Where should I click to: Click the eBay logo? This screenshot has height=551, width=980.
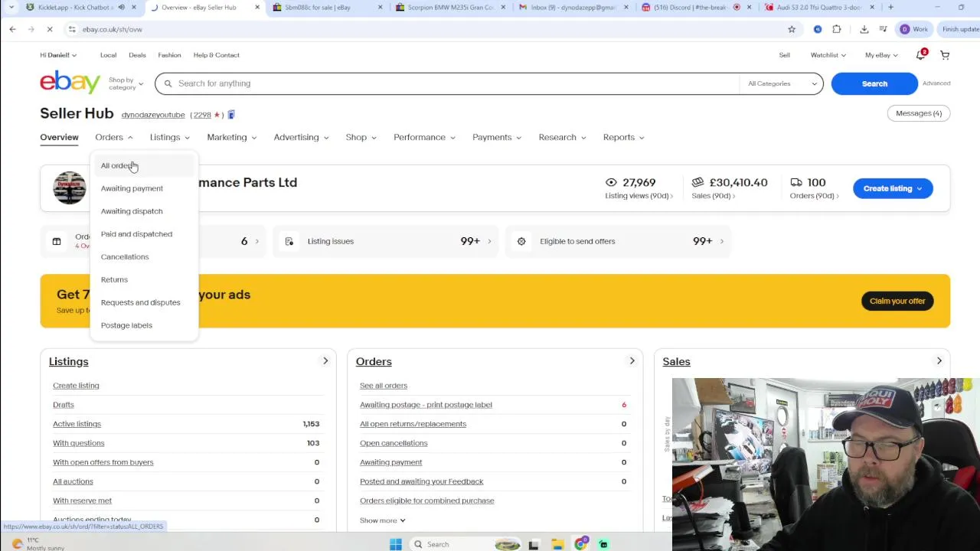70,82
